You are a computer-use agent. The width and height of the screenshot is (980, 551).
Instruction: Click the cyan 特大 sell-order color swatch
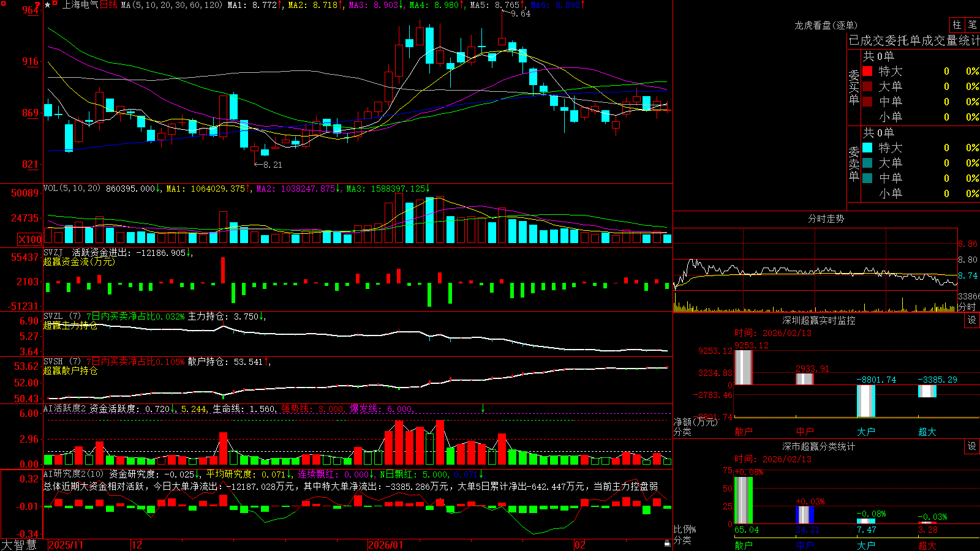pos(867,148)
